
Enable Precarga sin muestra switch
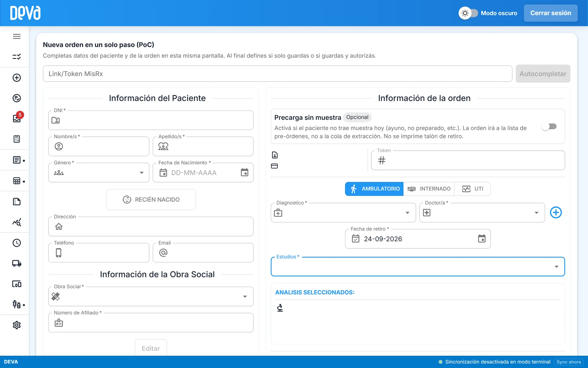point(549,126)
